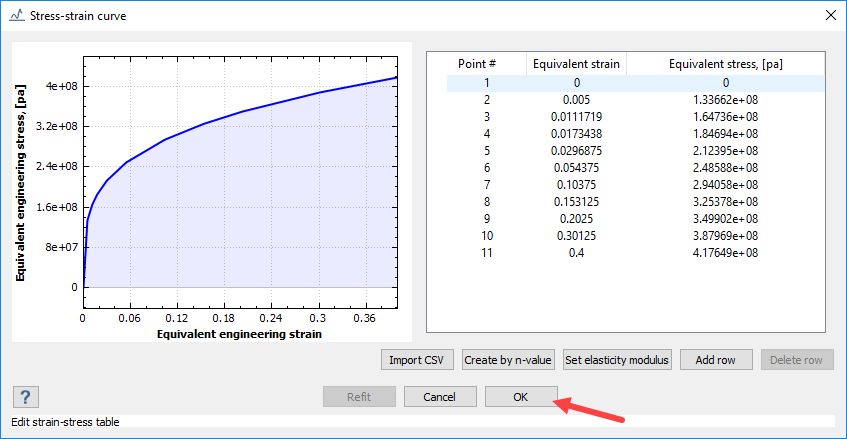Click the Equivalent strain column header

click(x=576, y=64)
